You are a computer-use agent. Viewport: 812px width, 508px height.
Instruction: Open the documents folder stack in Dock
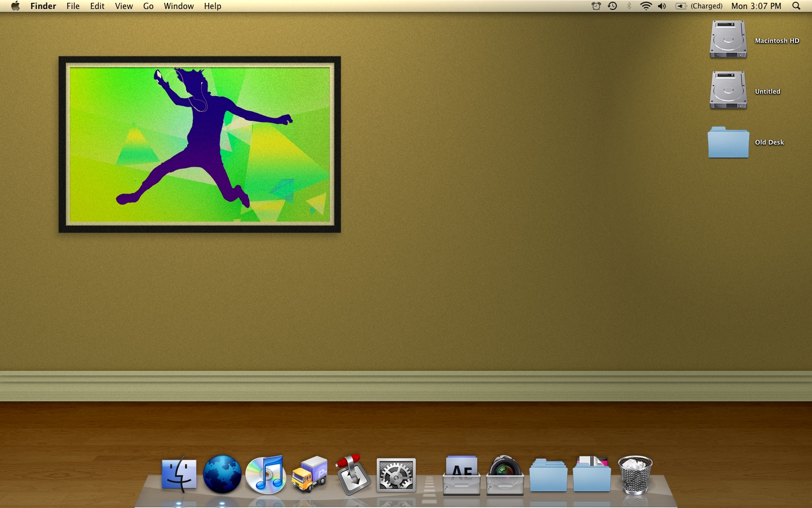click(592, 474)
